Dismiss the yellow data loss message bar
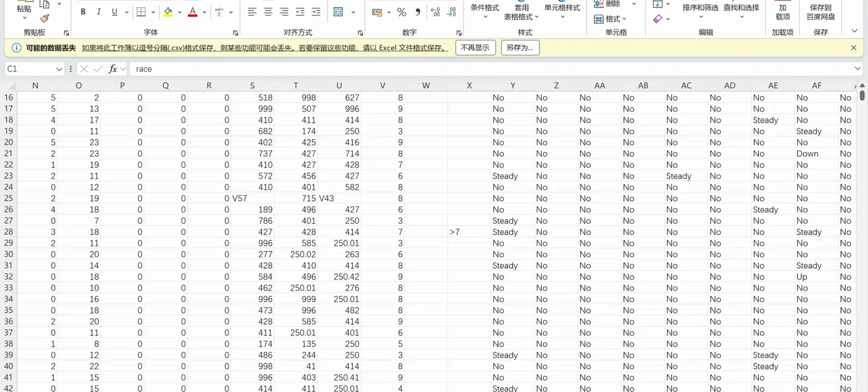Screen dimensions: 868x392 coord(853,48)
